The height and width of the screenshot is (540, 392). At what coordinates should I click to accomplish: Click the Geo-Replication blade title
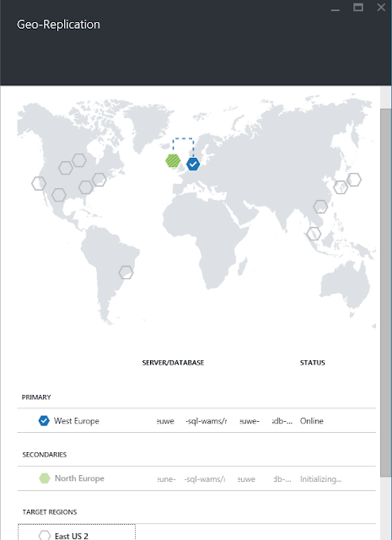pyautogui.click(x=58, y=24)
